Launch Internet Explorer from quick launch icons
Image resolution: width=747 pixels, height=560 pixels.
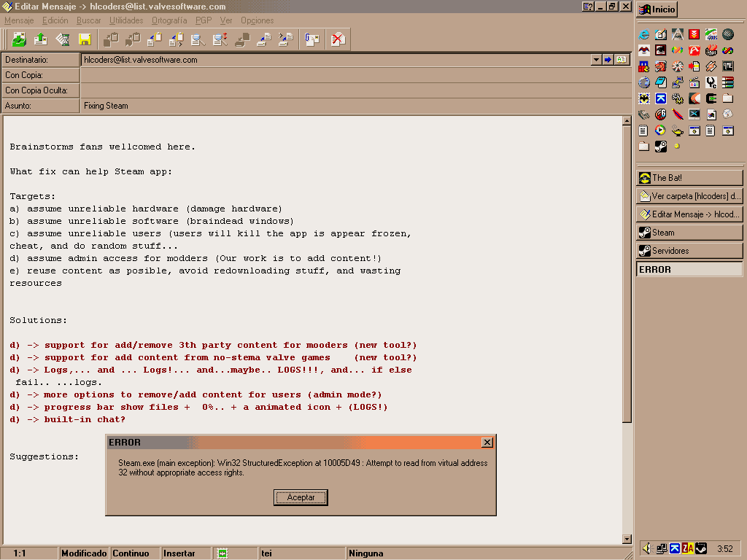644,34
